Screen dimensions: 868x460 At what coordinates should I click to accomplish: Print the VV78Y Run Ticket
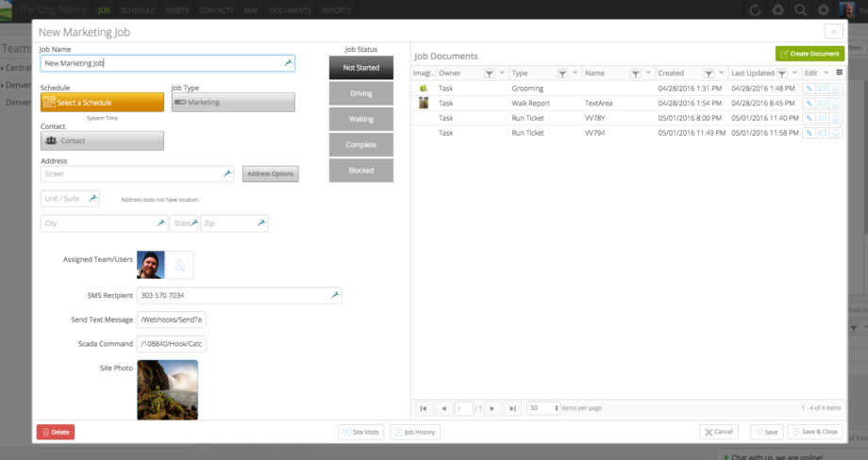(x=836, y=119)
